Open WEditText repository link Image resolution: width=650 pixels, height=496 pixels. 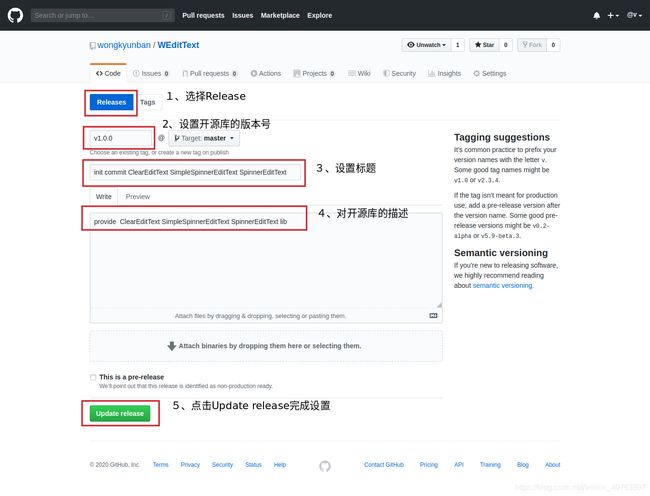(178, 45)
